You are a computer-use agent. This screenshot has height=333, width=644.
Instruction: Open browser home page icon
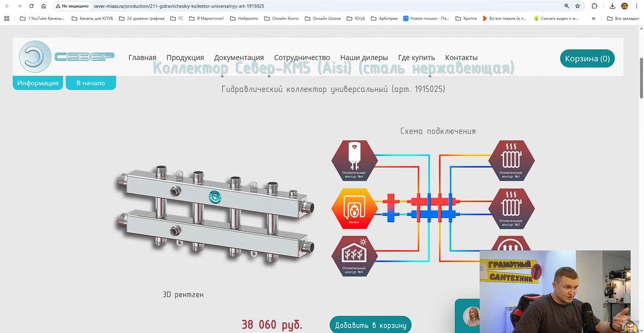point(43,6)
